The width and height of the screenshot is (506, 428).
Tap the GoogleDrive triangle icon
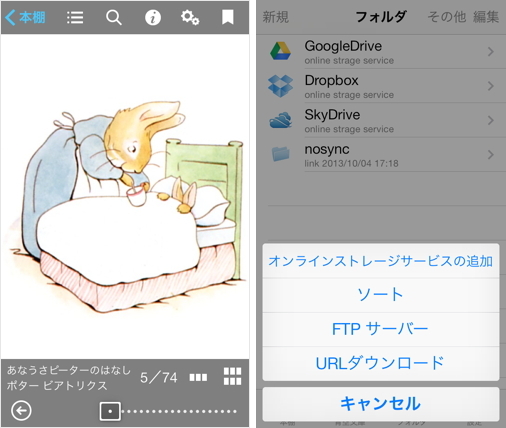pos(280,51)
